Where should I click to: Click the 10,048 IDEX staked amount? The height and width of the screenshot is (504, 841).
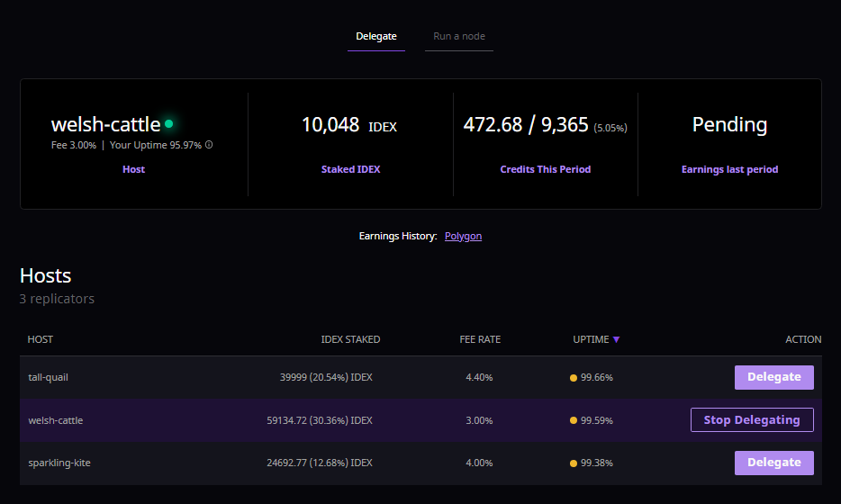pos(349,125)
